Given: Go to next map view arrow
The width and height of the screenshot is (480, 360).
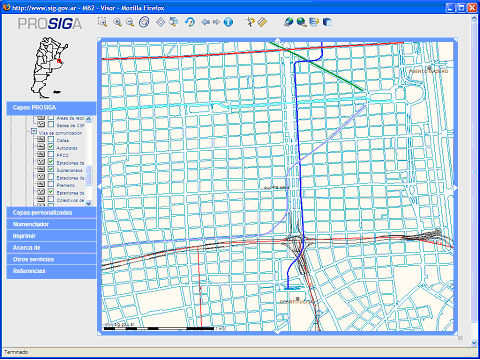Looking at the screenshot, I should click(x=217, y=22).
